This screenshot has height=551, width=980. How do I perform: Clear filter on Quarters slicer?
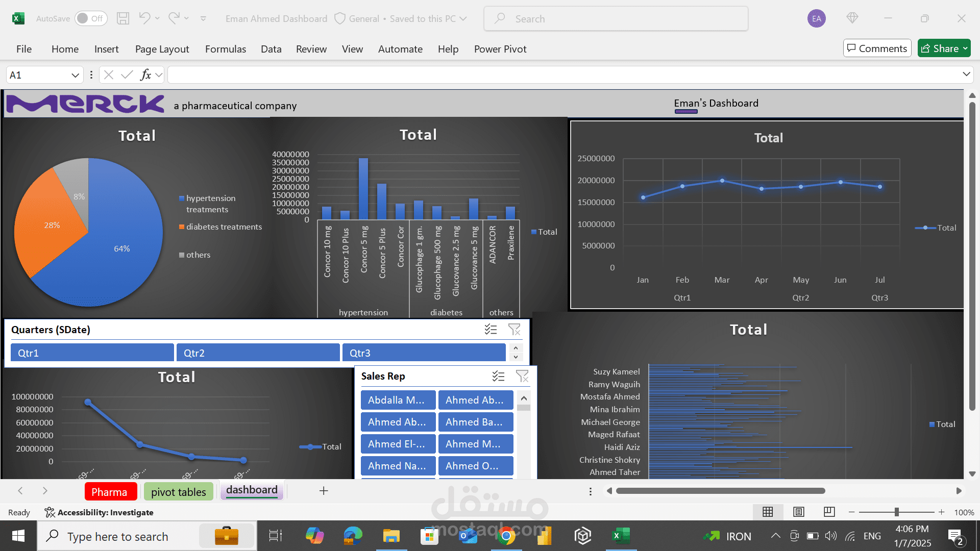coord(514,330)
